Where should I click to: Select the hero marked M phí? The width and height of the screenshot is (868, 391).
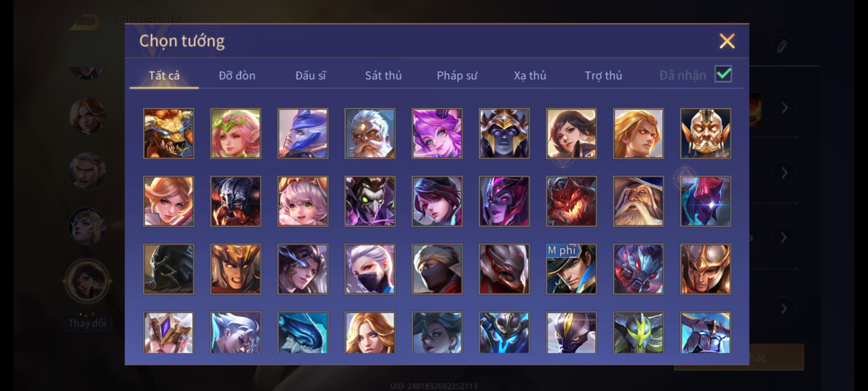[571, 269]
